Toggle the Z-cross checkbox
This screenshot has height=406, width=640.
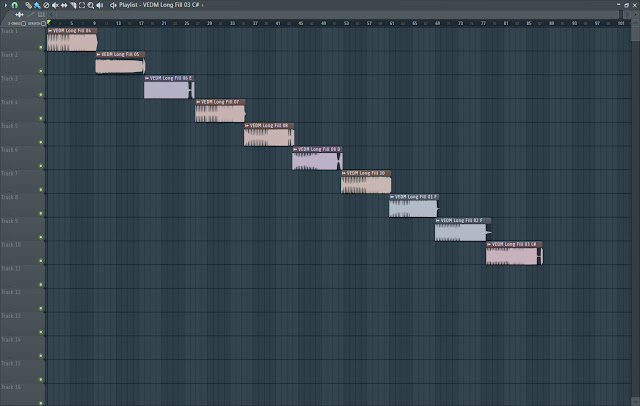(23, 24)
